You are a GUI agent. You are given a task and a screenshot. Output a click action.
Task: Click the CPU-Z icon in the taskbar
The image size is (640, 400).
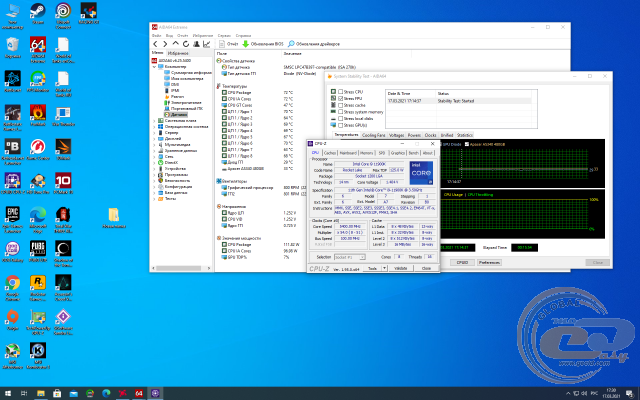155,393
